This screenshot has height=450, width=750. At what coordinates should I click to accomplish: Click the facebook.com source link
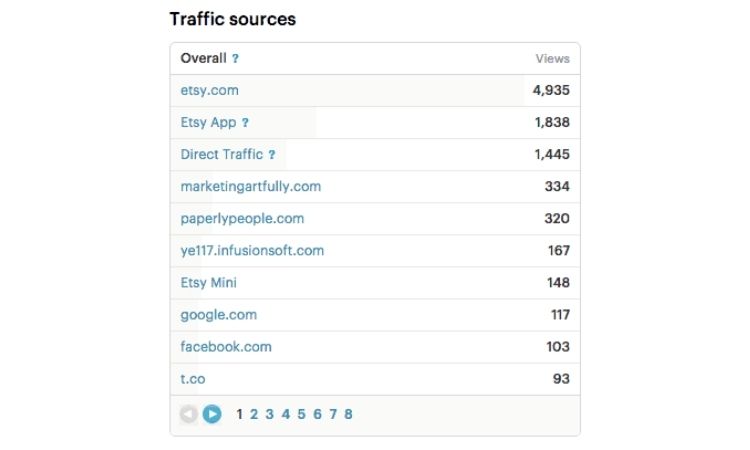[x=226, y=347]
